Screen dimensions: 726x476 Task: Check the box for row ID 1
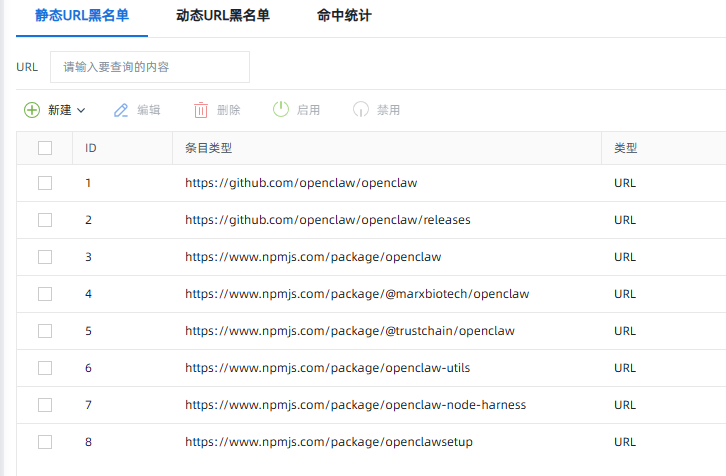pos(45,183)
